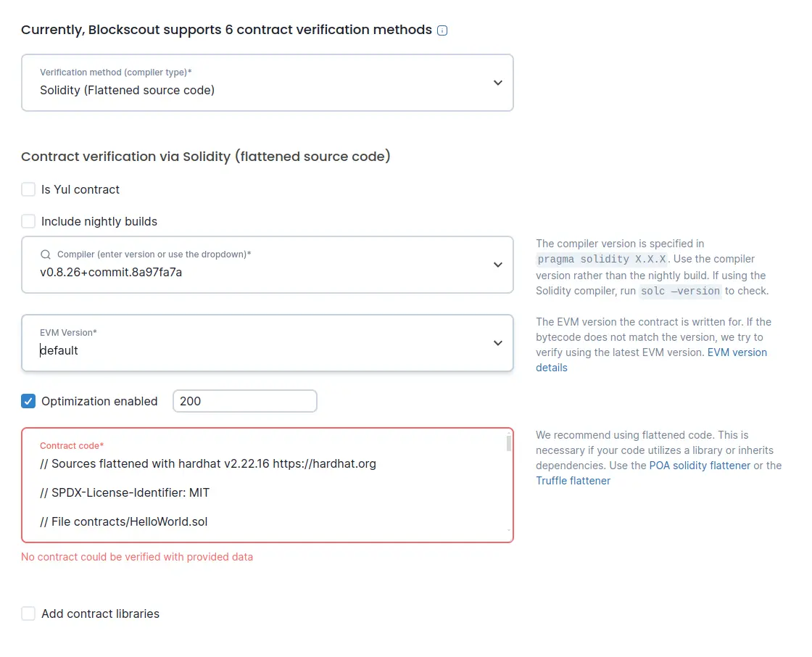This screenshot has width=812, height=657.
Task: Tick the Add contract libraries checkbox
Action: (x=28, y=613)
